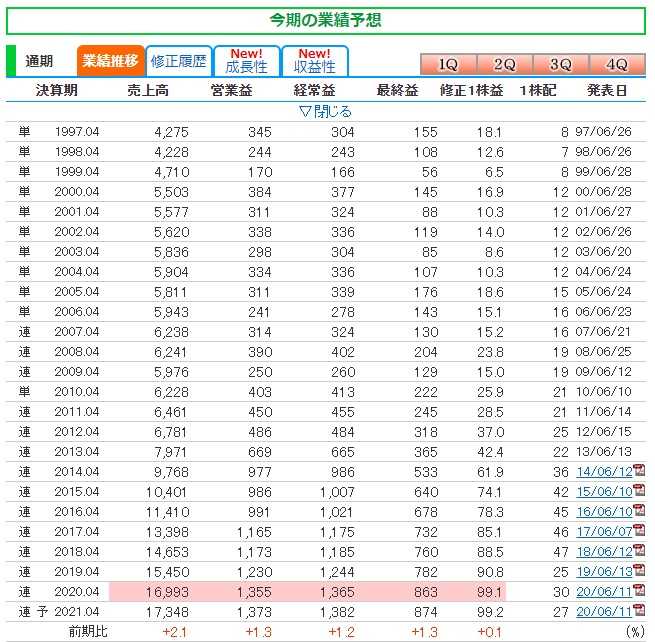The width and height of the screenshot is (655, 642).
Task: Open the PDF icon beside 18/06/12
Action: click(x=639, y=551)
